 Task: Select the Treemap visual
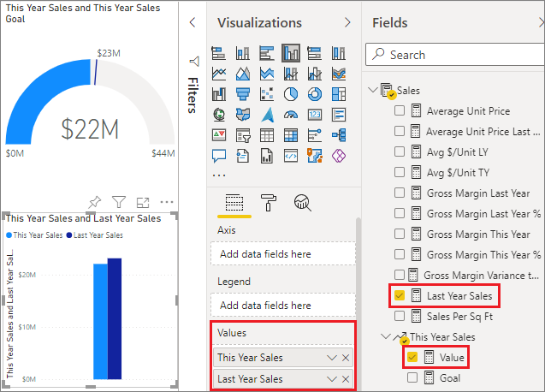tap(339, 94)
